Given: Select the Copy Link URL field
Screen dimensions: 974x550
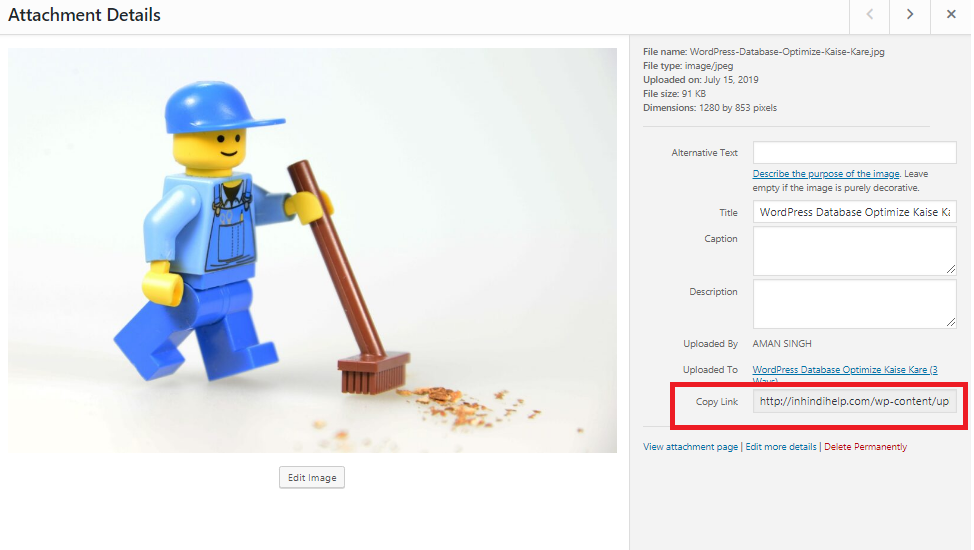Looking at the screenshot, I should [854, 401].
